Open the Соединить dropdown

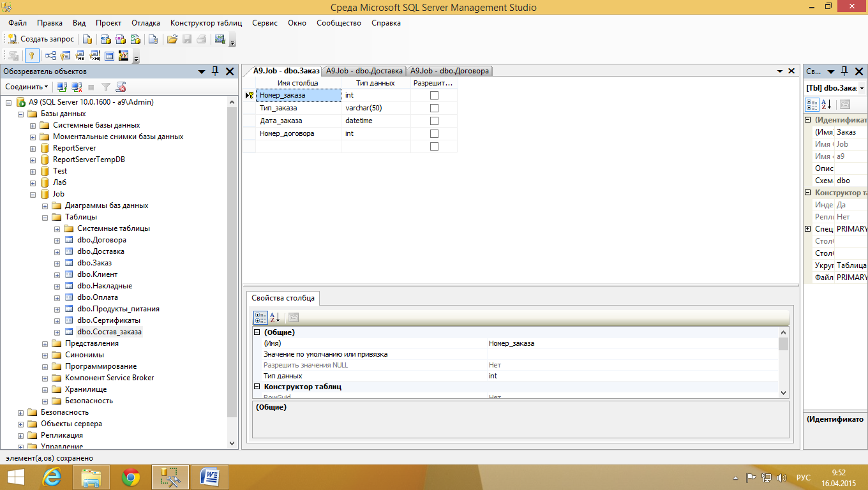[27, 87]
